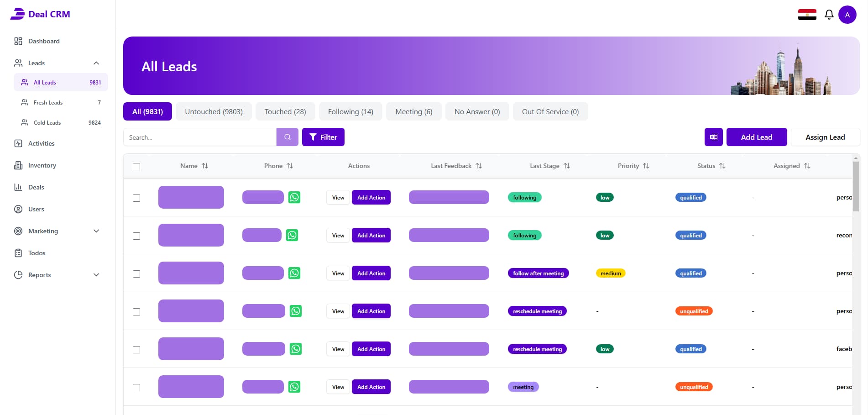Click the medium priority badge
Image resolution: width=868 pixels, height=415 pixels.
coord(611,273)
